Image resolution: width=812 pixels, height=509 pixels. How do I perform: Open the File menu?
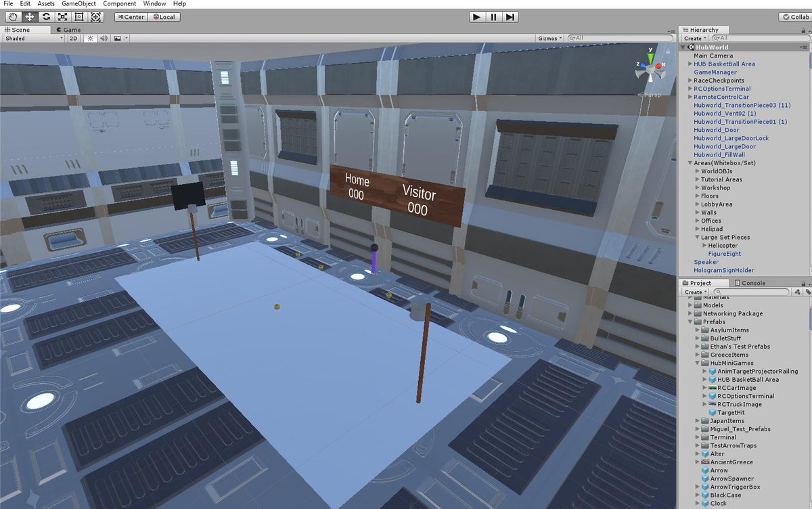(x=8, y=4)
